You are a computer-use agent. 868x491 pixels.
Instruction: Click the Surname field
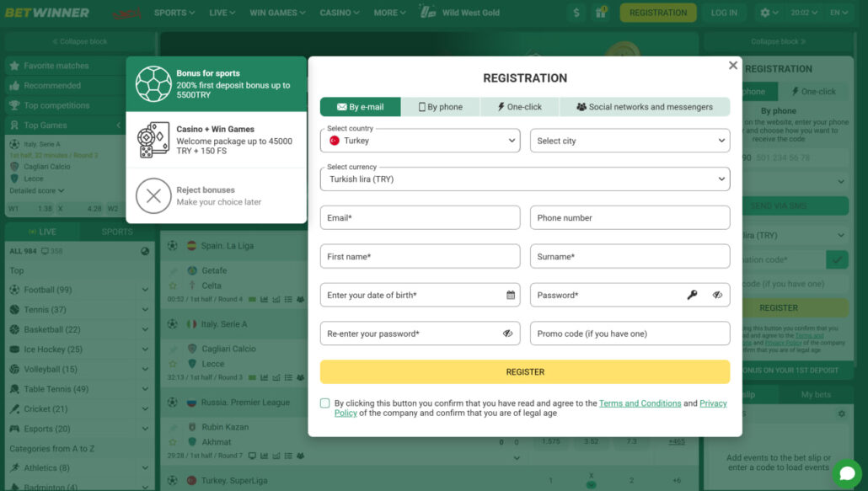point(630,257)
